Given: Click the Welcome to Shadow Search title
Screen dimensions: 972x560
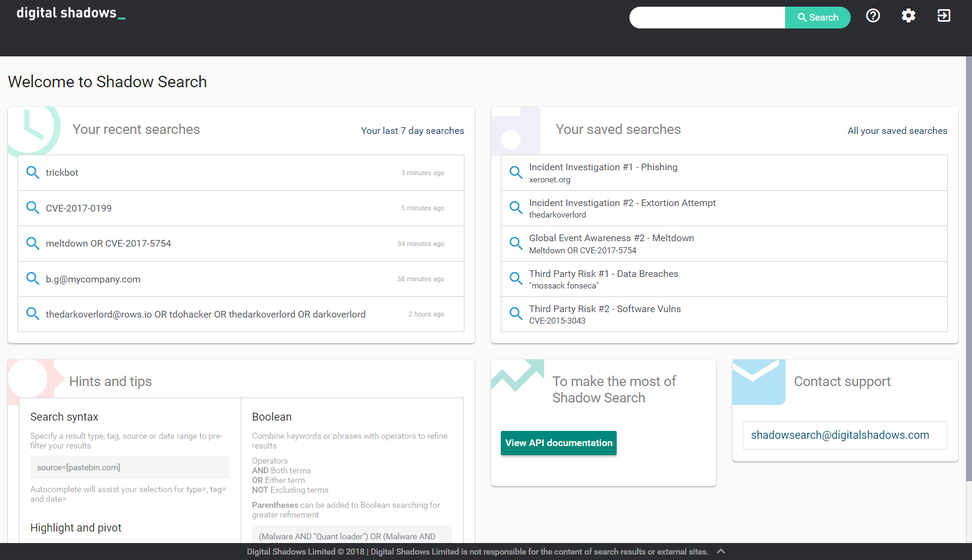Looking at the screenshot, I should click(x=107, y=82).
